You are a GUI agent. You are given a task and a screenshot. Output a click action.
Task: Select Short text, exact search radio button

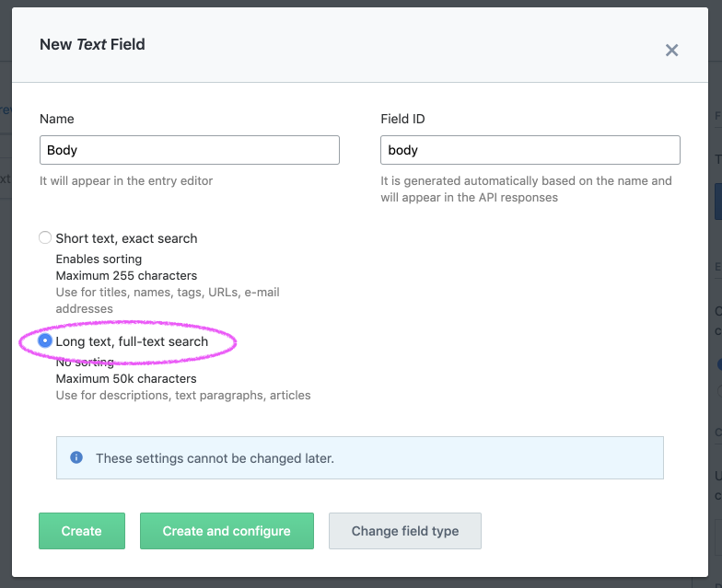[x=45, y=238]
